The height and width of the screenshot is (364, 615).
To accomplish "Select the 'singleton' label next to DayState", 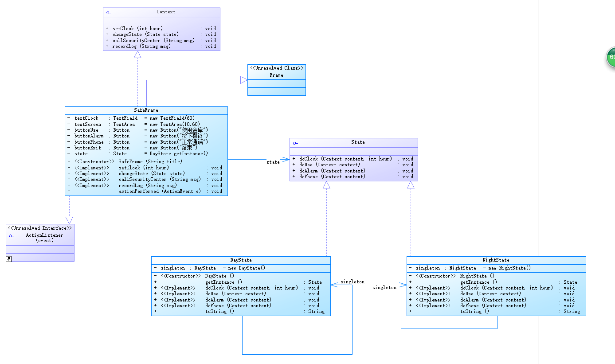I will [353, 282].
